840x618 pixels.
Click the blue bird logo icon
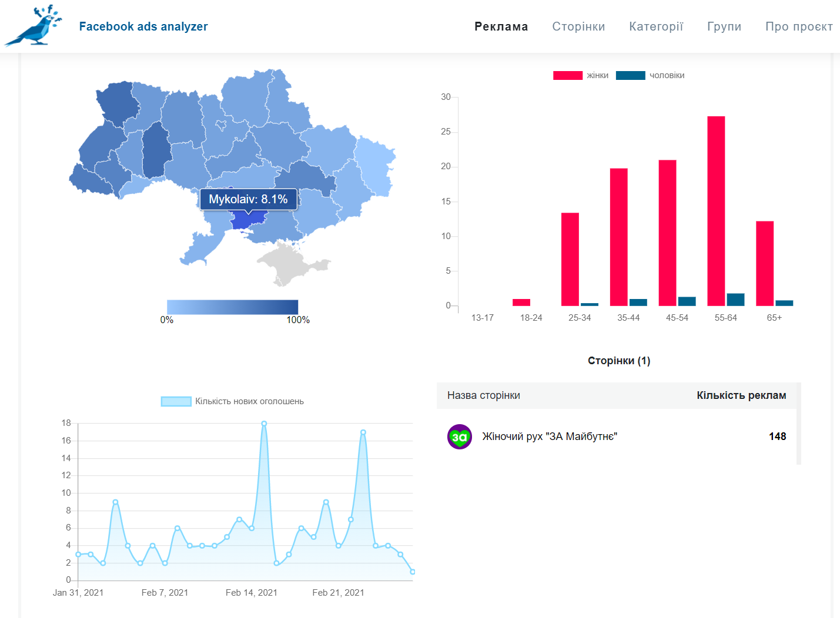(34, 26)
